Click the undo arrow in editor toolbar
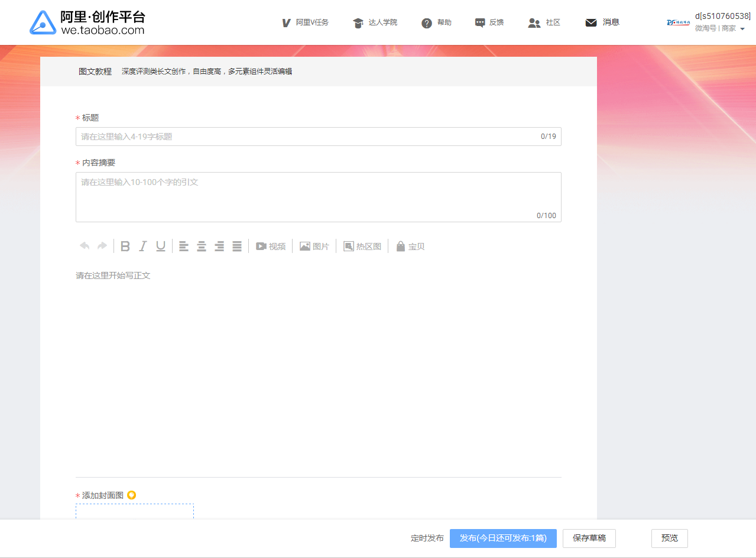 (85, 246)
